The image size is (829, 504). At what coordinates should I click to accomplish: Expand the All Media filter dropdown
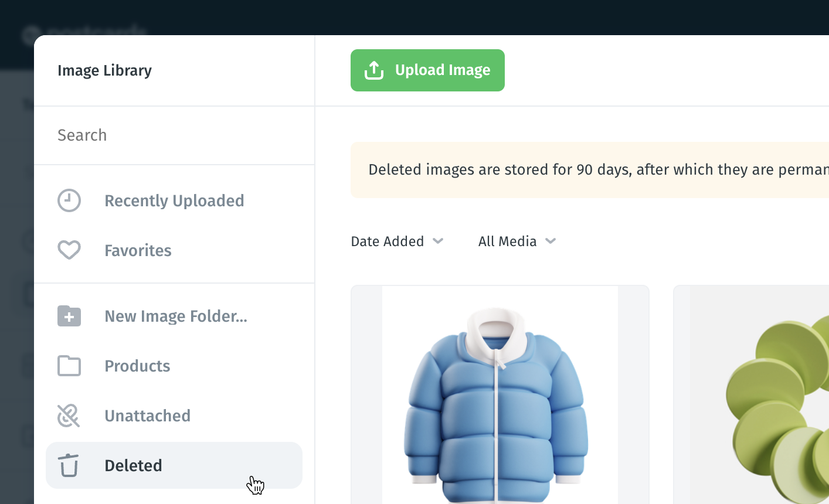[x=517, y=241]
